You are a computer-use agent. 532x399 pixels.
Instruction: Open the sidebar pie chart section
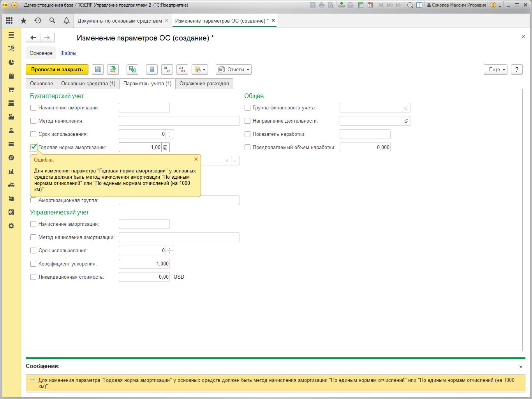(x=11, y=62)
